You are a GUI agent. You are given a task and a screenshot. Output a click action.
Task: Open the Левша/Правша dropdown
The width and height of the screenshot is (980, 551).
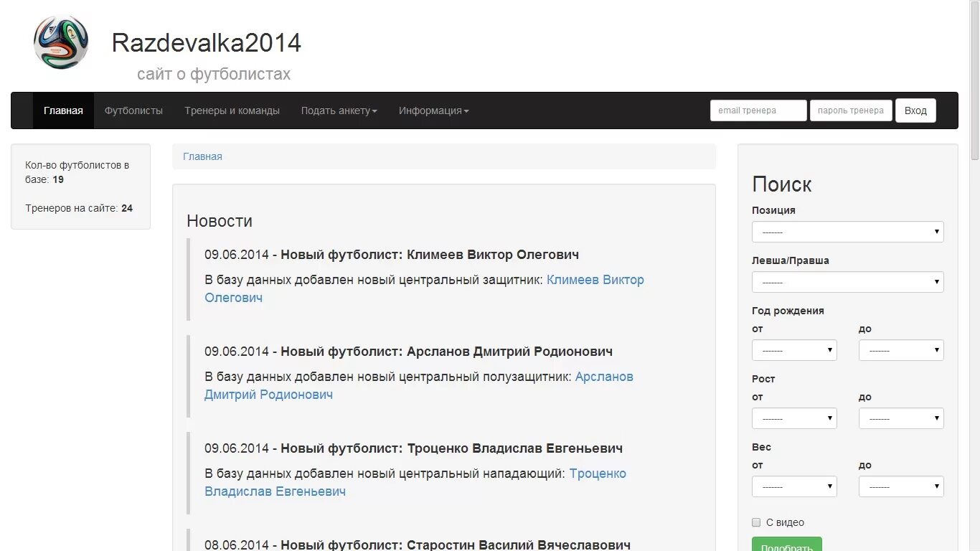[x=847, y=281]
